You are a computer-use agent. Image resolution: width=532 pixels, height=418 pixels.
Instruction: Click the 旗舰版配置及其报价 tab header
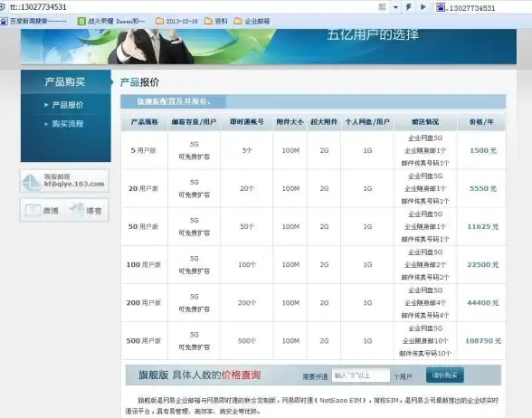(174, 101)
